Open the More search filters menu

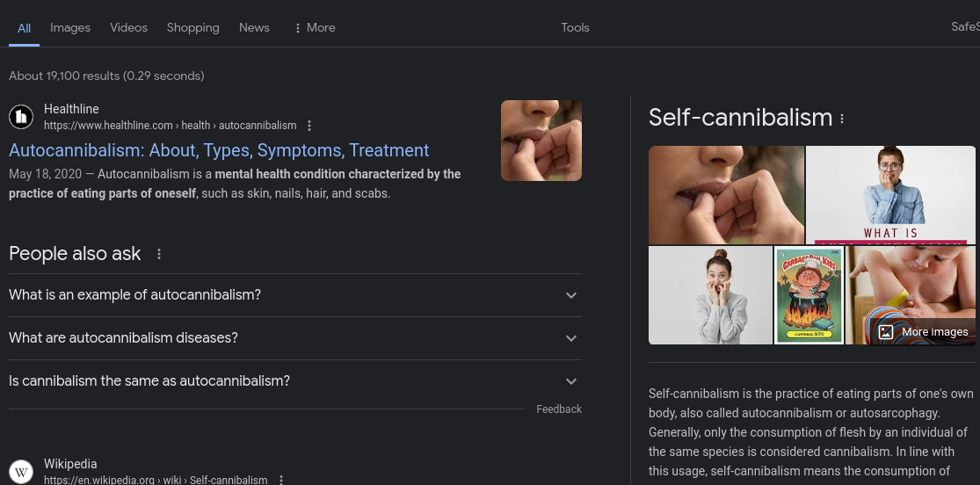pos(315,27)
